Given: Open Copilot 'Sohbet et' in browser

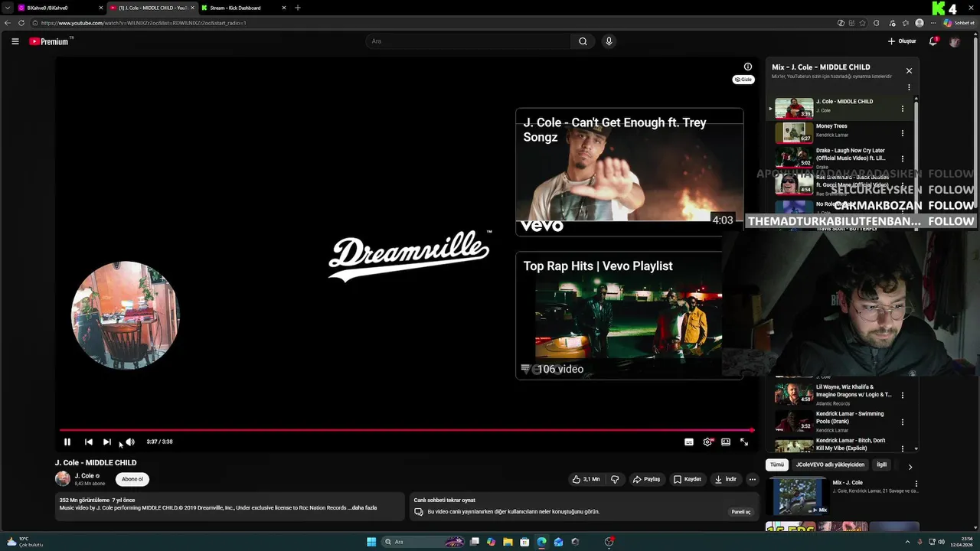Looking at the screenshot, I should coord(958,23).
